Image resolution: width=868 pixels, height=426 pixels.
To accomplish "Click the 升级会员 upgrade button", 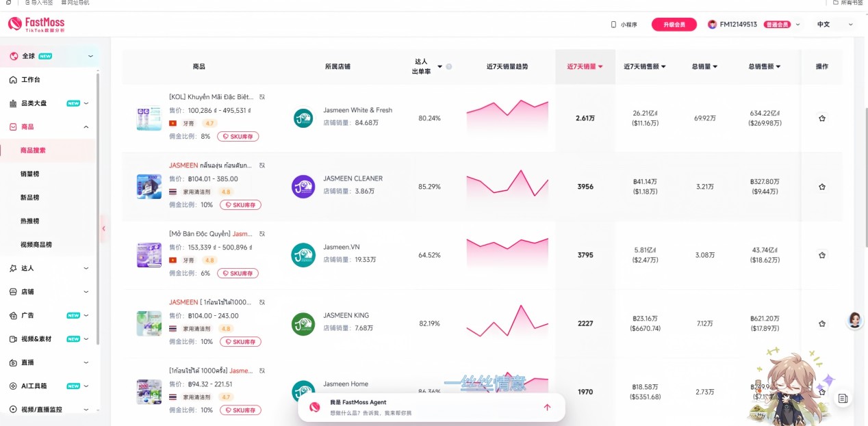I will click(674, 25).
